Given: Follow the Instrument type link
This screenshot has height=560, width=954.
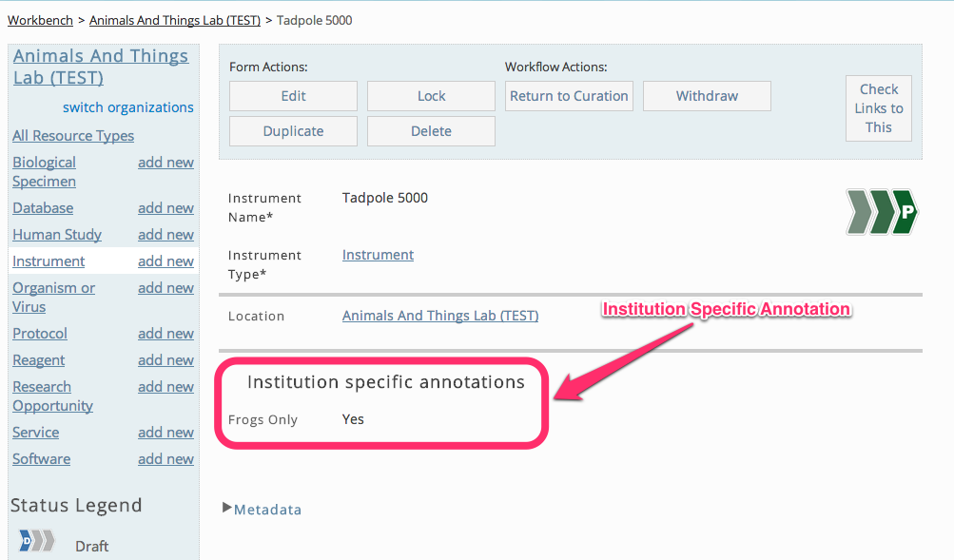Looking at the screenshot, I should click(x=378, y=255).
